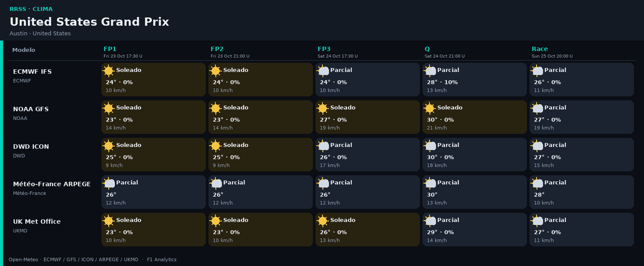Viewport: 644px width, 266px height.
Task: Click the partly cloudy icon for ECMWF IFS Race
Action: pos(537,70)
